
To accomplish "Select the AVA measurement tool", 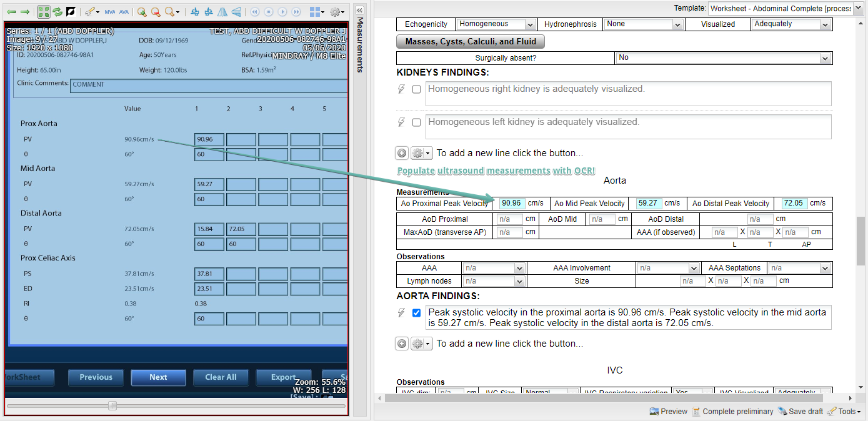I will coord(124,12).
